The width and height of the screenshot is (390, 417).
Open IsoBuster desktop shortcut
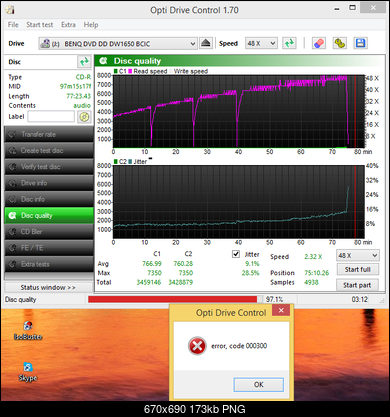click(x=28, y=330)
